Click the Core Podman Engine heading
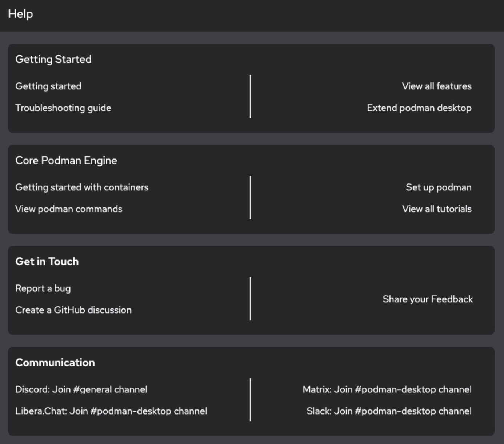 [66, 160]
